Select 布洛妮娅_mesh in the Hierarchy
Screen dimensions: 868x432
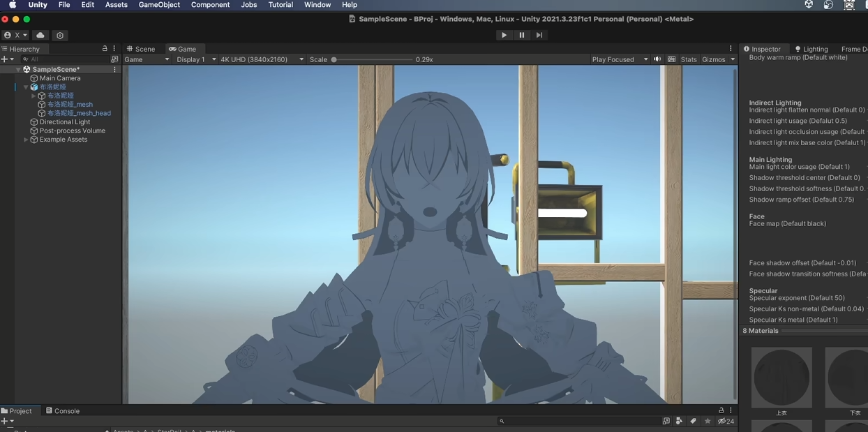click(x=70, y=105)
